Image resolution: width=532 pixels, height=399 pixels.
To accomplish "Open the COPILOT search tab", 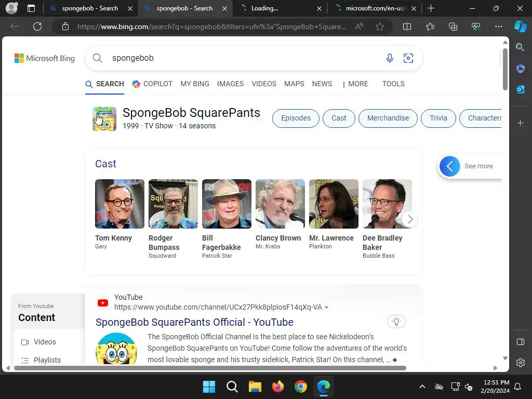I will click(x=152, y=84).
